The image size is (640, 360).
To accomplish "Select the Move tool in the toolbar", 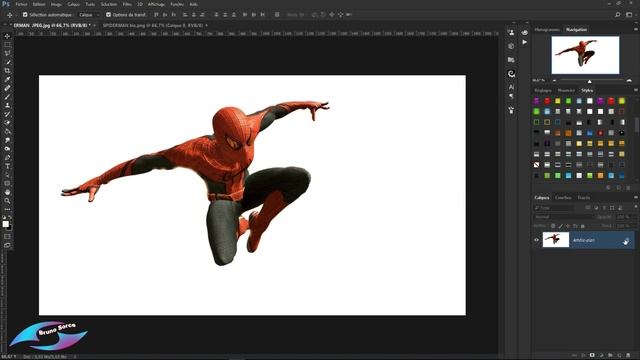I will (7, 36).
